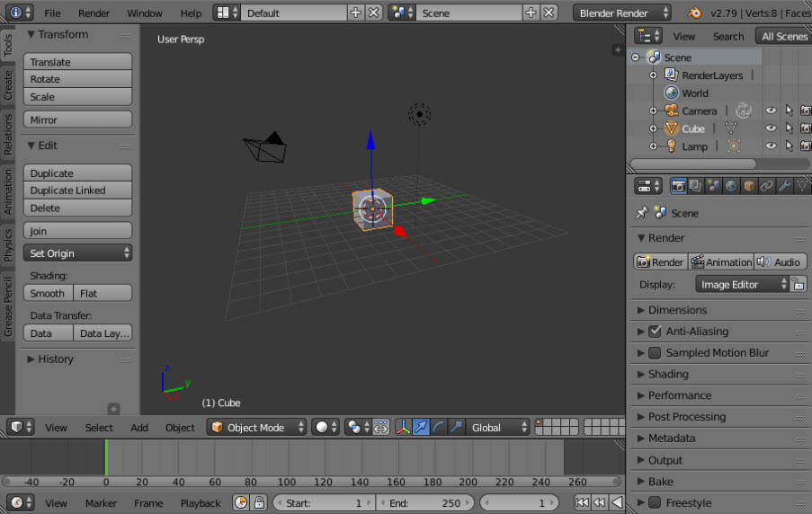Open the Object Mode dropdown
The width and height of the screenshot is (812, 514).
click(x=257, y=427)
